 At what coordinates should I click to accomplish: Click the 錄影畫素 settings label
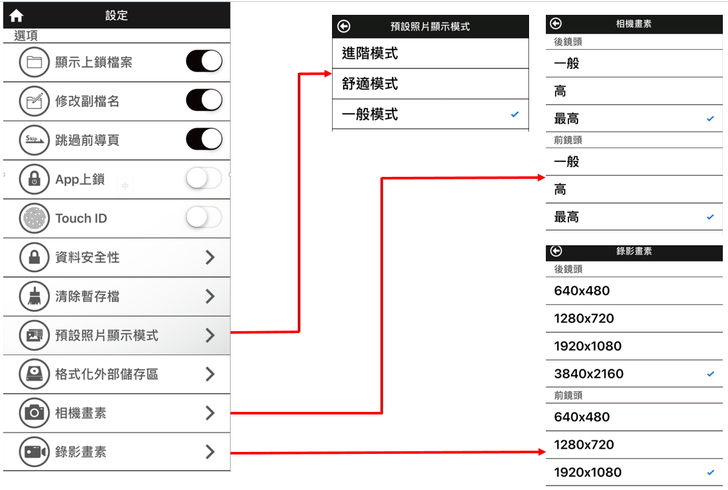click(x=81, y=452)
